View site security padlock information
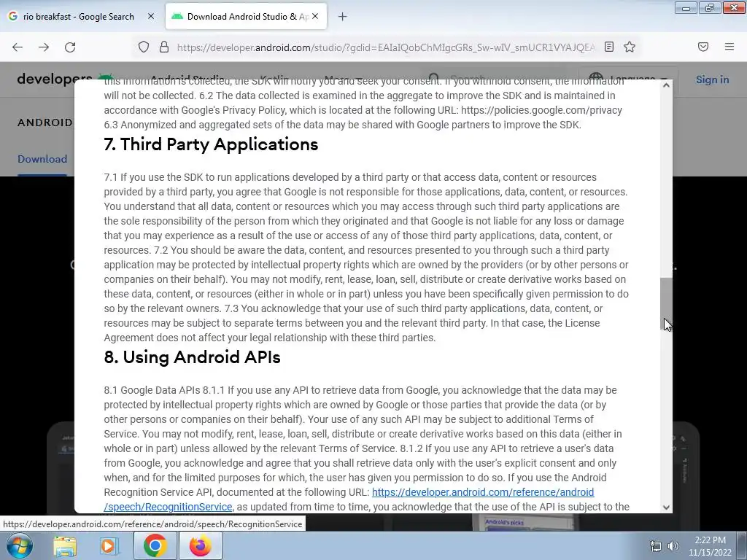Image resolution: width=747 pixels, height=560 pixels. [164, 47]
